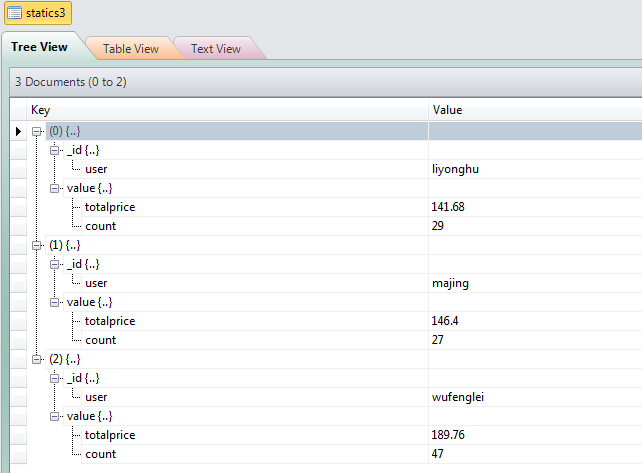Select the user key under document (2)
Image resolution: width=642 pixels, height=473 pixels.
[96, 397]
